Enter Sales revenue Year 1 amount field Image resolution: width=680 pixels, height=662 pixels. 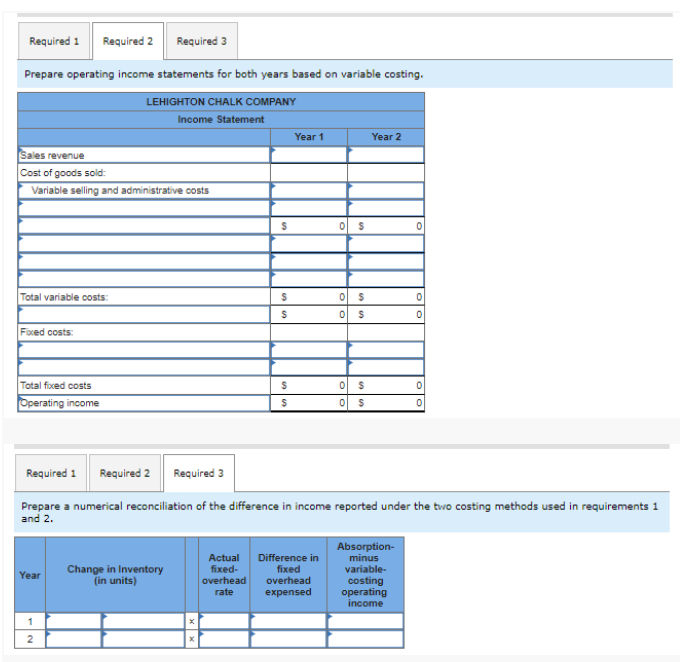pos(309,155)
